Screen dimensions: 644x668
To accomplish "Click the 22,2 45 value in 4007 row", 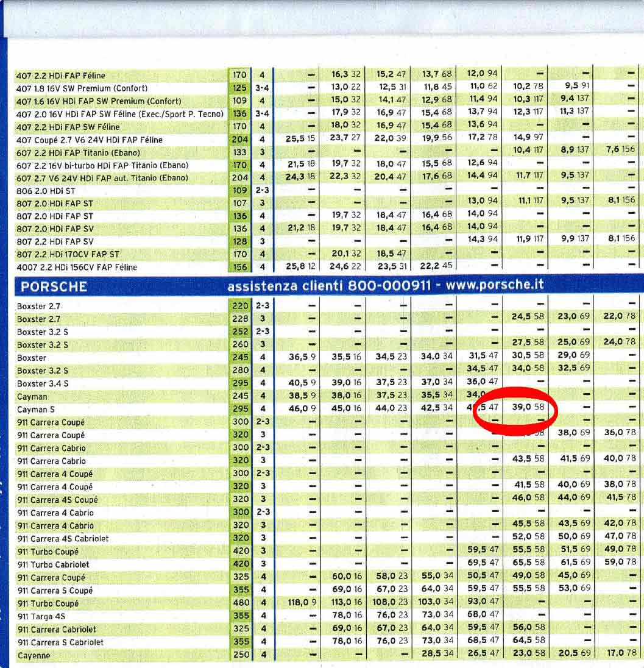I will pyautogui.click(x=436, y=266).
